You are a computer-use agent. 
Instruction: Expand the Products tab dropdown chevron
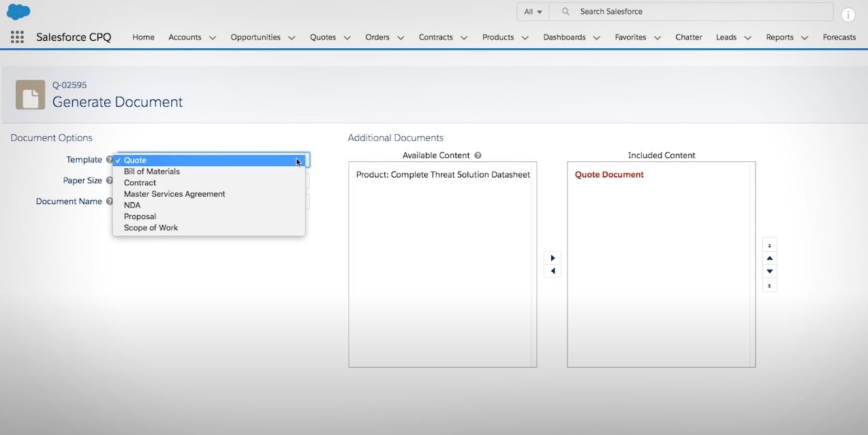tap(525, 38)
